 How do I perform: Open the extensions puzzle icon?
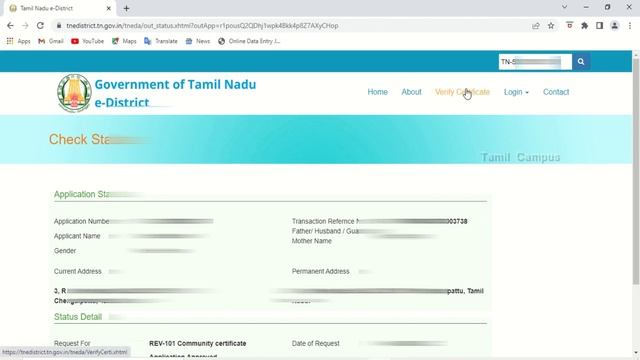tap(584, 26)
